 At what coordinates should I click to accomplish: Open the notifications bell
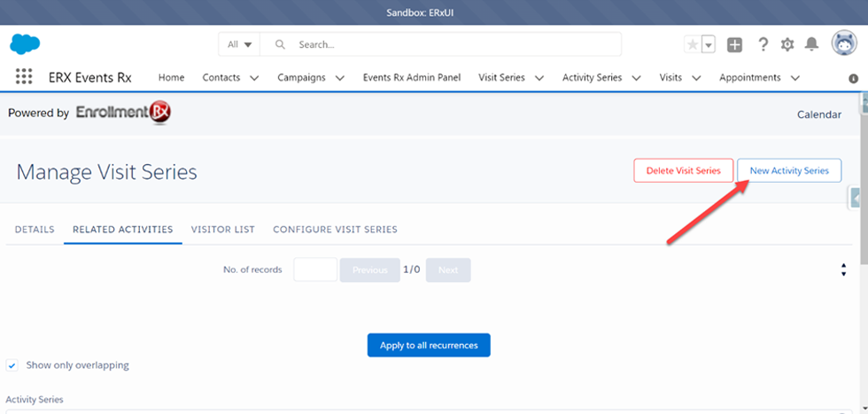click(811, 44)
